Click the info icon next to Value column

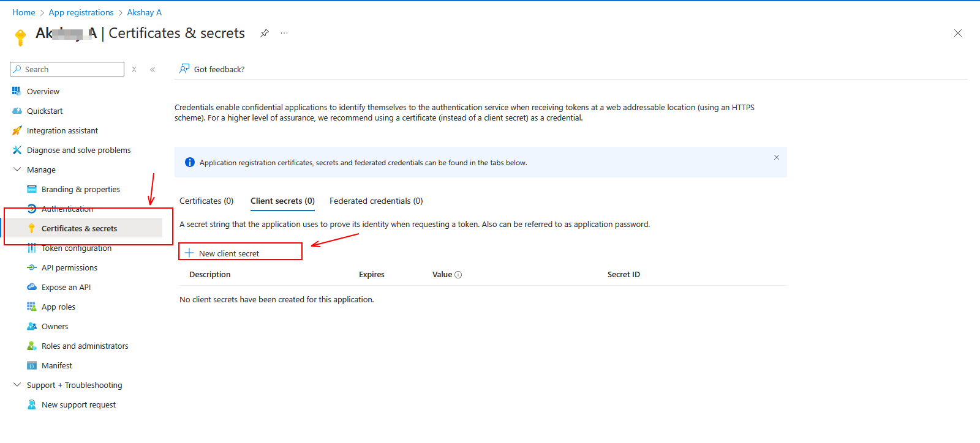point(458,275)
